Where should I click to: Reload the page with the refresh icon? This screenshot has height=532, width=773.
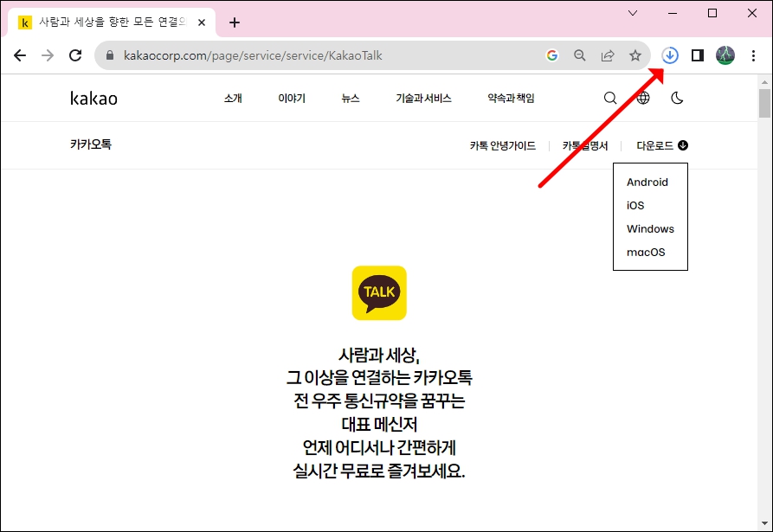[75, 54]
